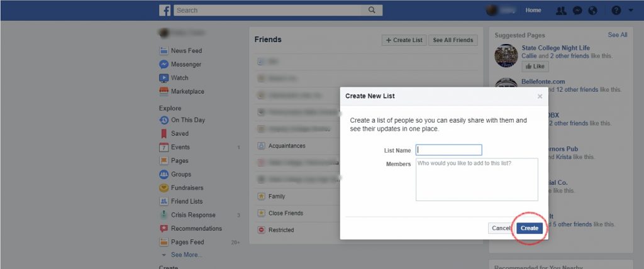Screen dimensions: 644x269
Task: Open State College Night Life page
Action: coord(556,48)
